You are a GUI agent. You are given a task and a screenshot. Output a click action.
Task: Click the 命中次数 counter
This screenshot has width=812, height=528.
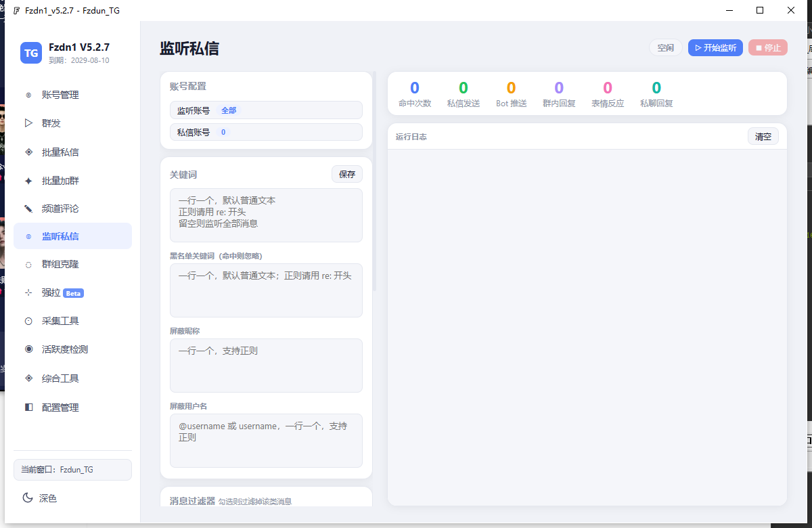(x=415, y=94)
